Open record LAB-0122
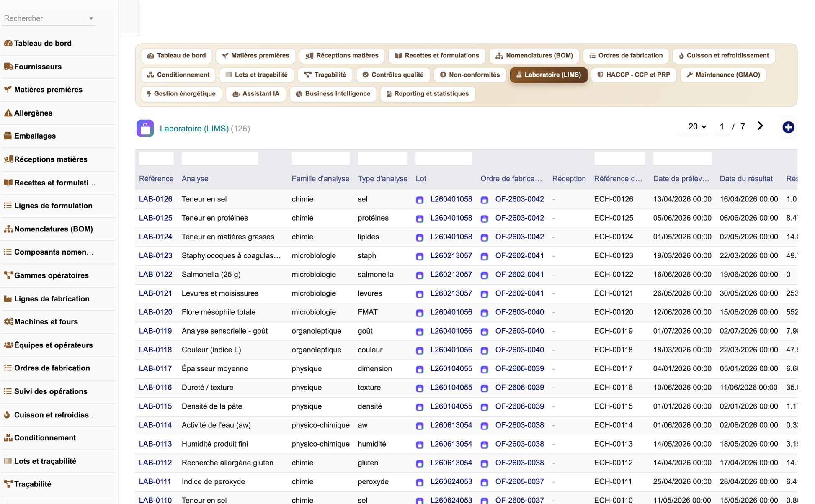 pos(155,275)
